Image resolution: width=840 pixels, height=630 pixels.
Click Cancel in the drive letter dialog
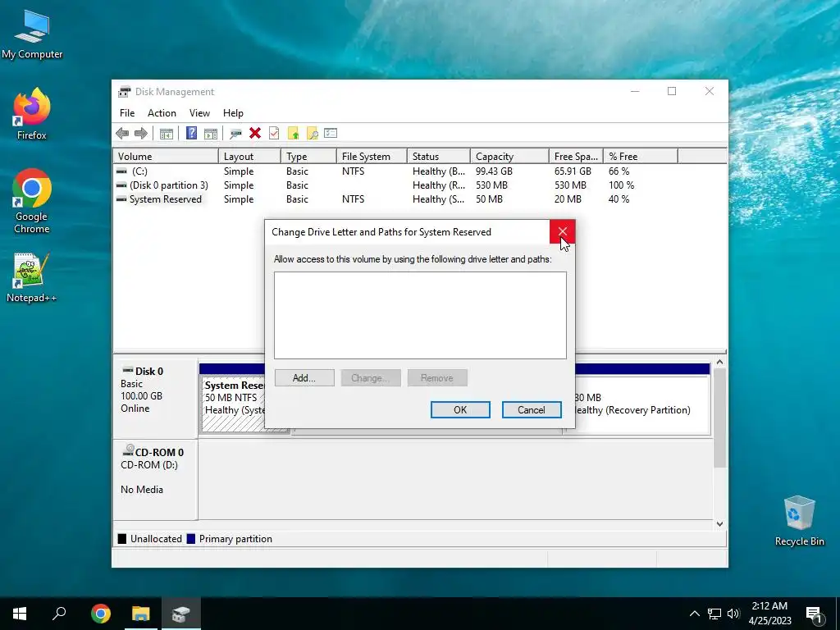pos(532,410)
